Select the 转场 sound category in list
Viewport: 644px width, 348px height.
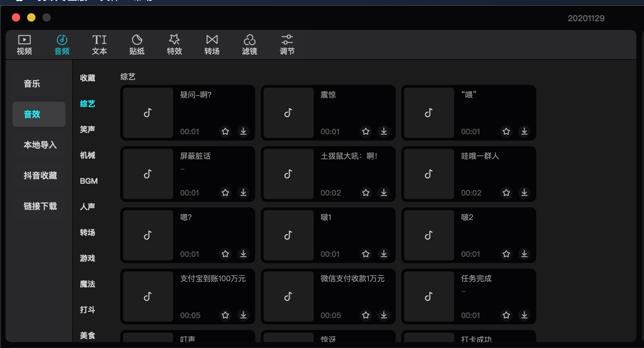[88, 232]
